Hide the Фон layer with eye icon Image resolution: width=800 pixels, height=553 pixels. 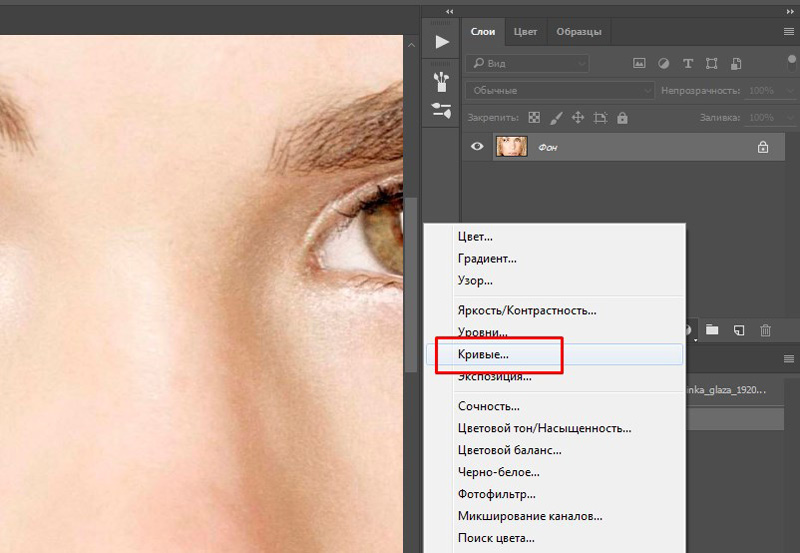tap(477, 147)
